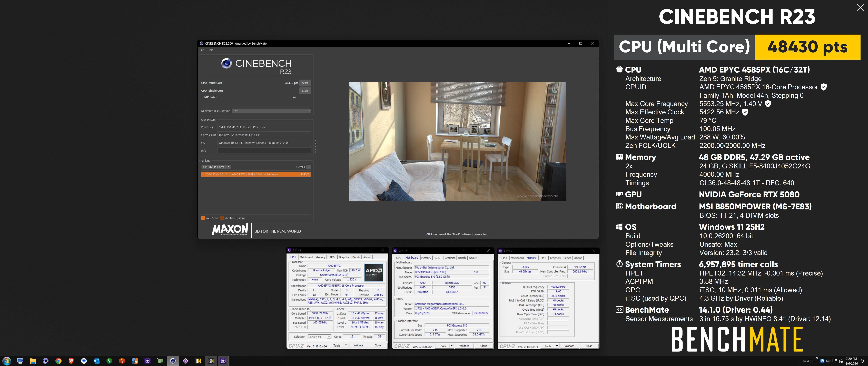Screen dimensions: 868x366
Task: Open Outlook from the taskbar
Action: [x=97, y=361]
